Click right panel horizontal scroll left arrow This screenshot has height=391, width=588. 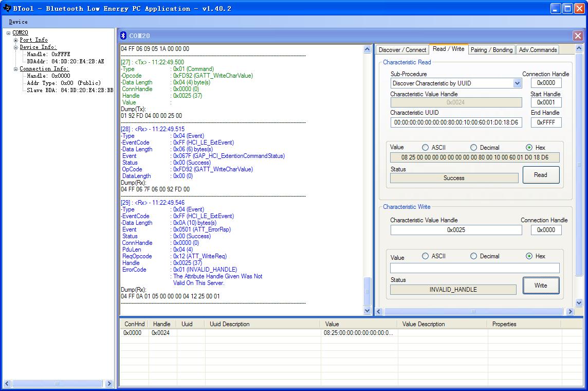pyautogui.click(x=379, y=311)
